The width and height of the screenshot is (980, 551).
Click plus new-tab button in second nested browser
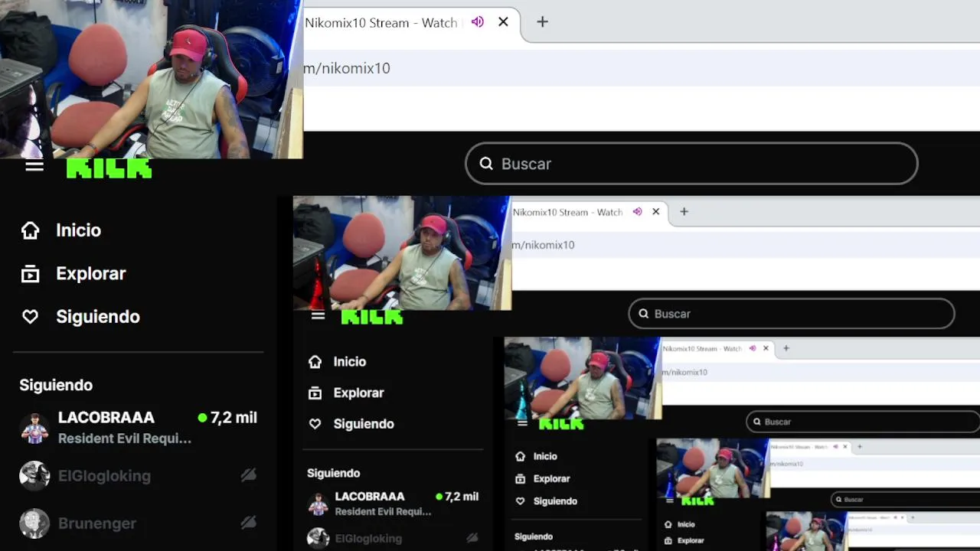pos(684,212)
